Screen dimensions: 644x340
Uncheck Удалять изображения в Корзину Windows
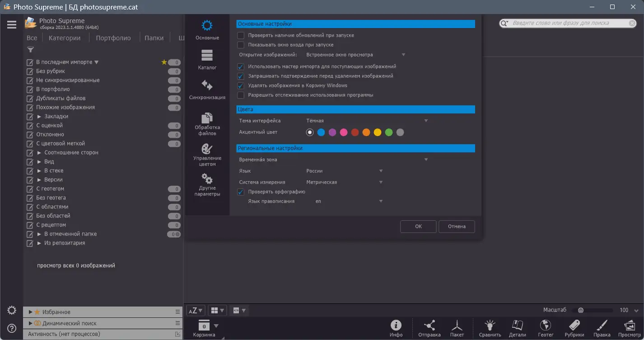(241, 85)
